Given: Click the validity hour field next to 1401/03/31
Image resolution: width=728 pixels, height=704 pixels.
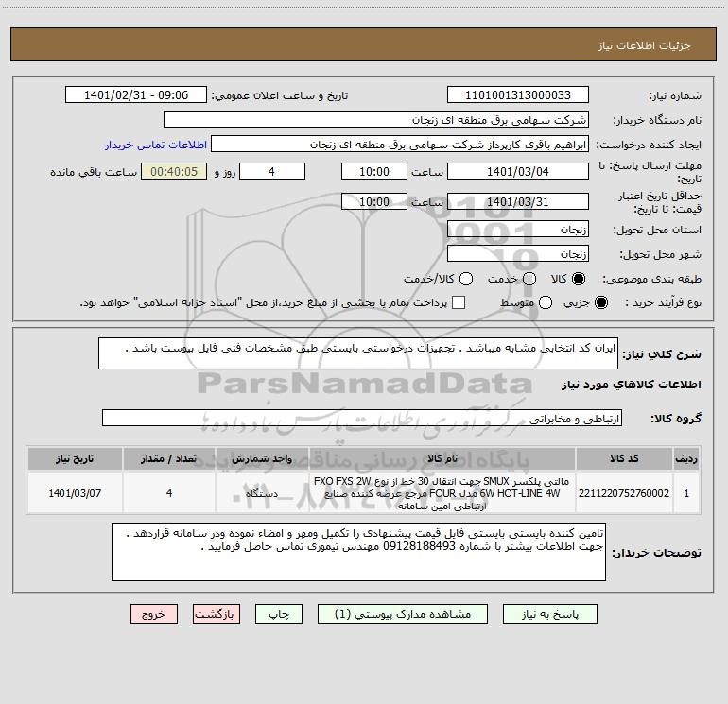Looking at the screenshot, I should click(x=374, y=201).
